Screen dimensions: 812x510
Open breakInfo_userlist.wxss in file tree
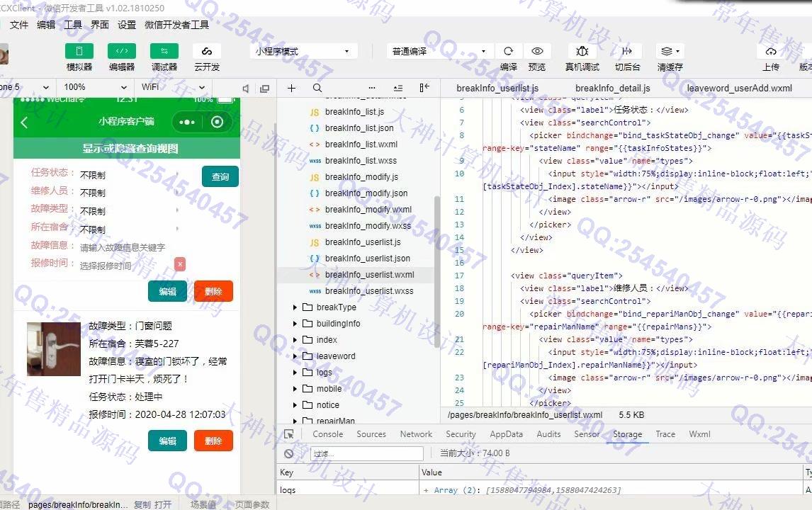369,291
